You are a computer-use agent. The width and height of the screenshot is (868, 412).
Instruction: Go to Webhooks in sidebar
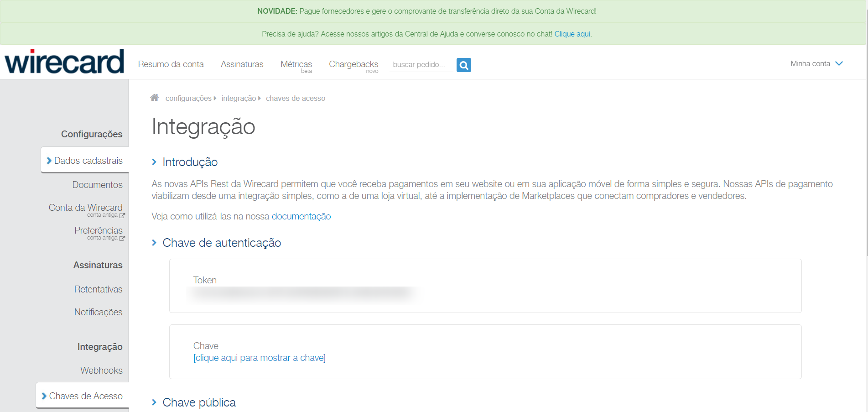pyautogui.click(x=102, y=370)
